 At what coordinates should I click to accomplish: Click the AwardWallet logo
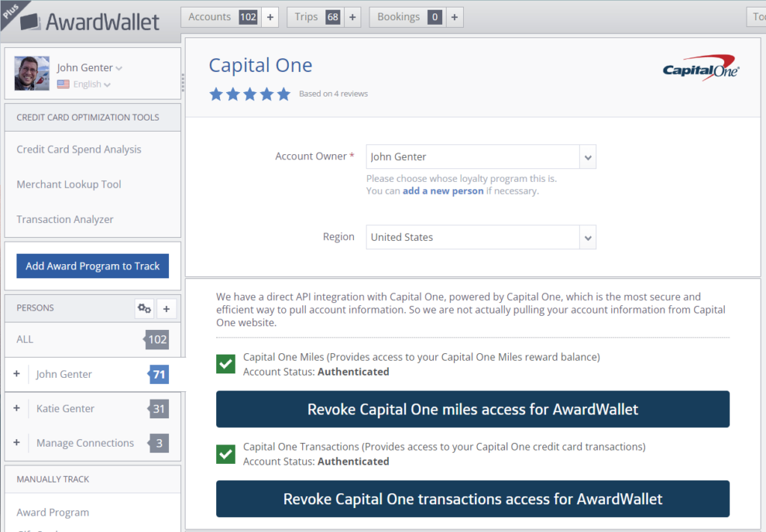(88, 21)
